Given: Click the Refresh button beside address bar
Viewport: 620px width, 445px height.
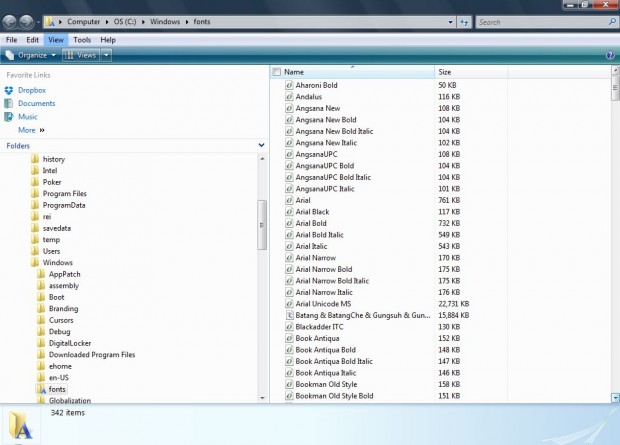Looking at the screenshot, I should pos(464,22).
